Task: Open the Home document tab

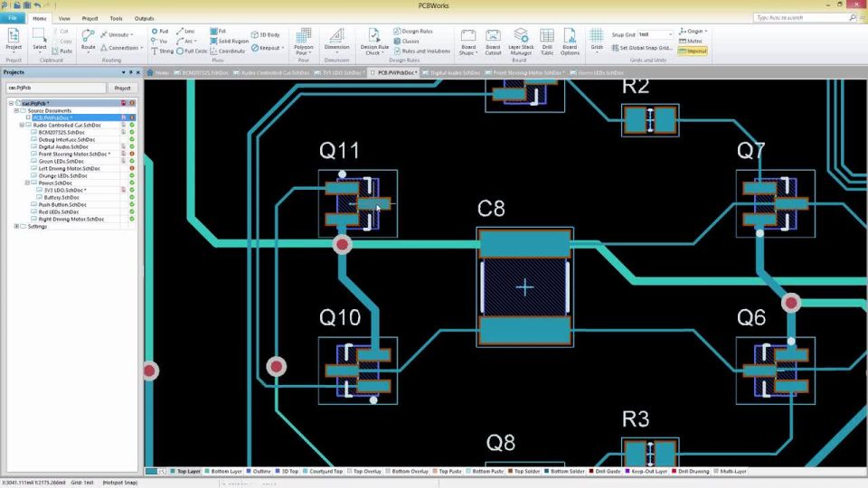Action: [158, 73]
